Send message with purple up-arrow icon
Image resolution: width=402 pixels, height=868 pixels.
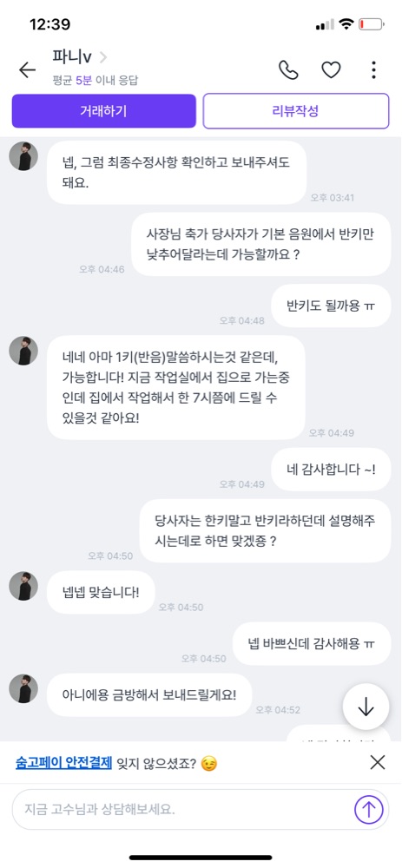coord(369,809)
